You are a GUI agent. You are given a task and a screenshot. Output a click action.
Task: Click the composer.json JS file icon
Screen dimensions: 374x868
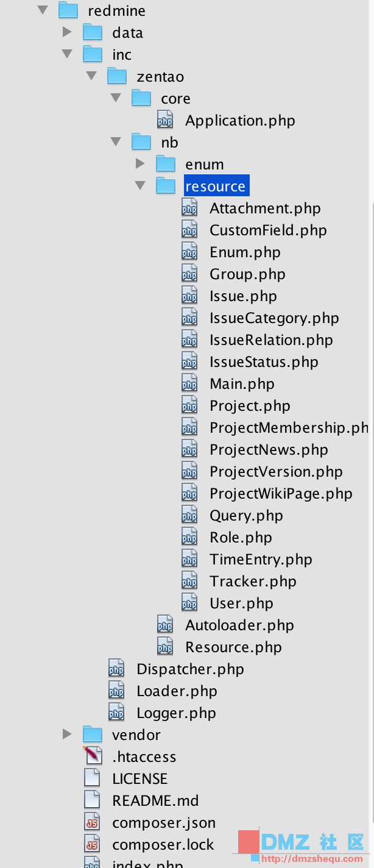(x=92, y=822)
